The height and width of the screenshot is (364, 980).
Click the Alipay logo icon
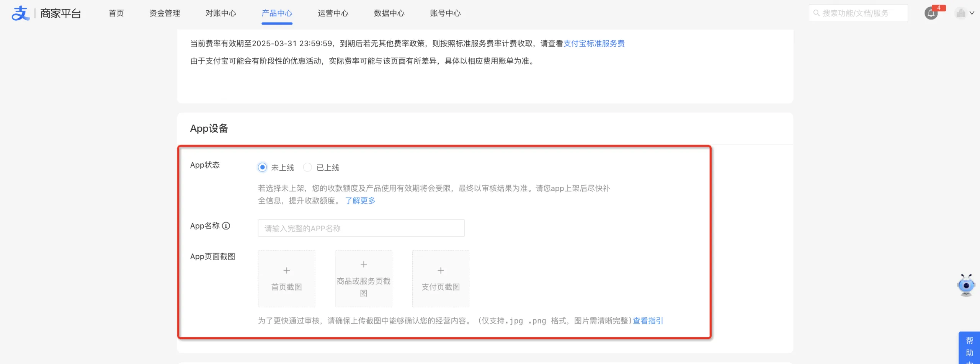(x=20, y=13)
